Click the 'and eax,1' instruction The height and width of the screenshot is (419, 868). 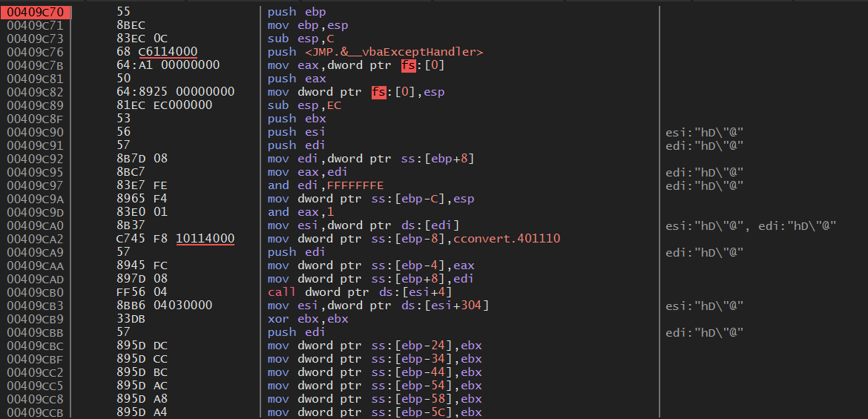click(x=300, y=212)
